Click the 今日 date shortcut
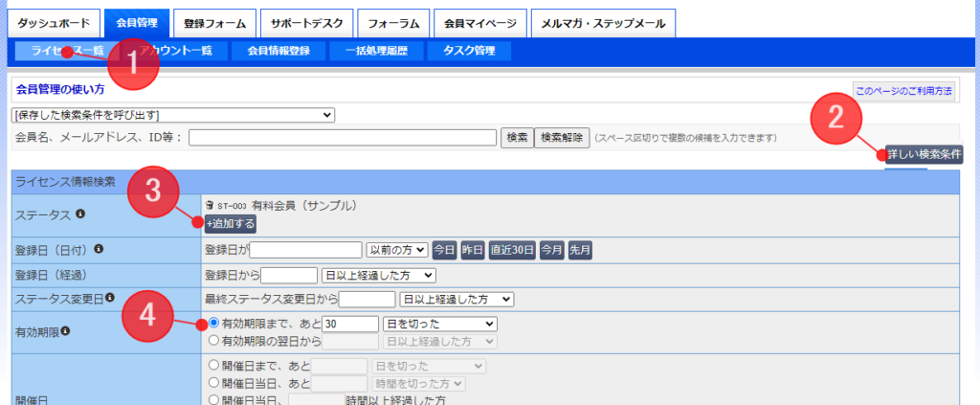Screen dimensions: 980x405 (444, 251)
